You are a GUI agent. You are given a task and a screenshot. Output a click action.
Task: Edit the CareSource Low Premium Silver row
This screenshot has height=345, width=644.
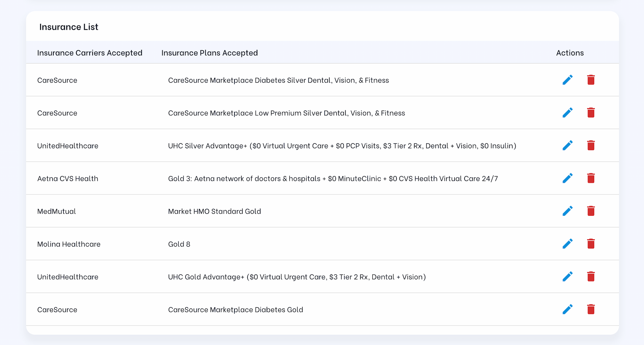click(568, 113)
